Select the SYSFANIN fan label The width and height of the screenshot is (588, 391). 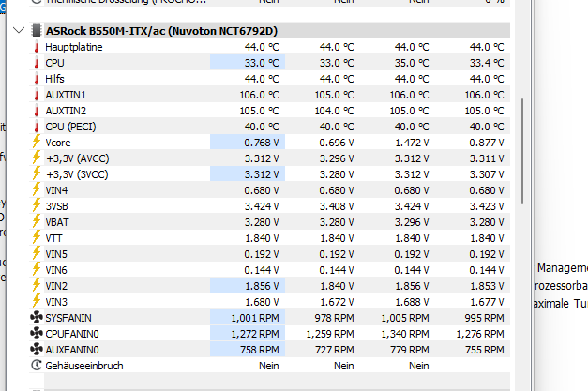[68, 318]
